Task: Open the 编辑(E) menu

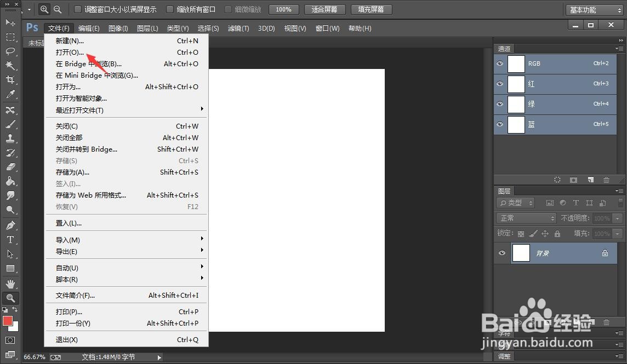Action: pyautogui.click(x=89, y=28)
